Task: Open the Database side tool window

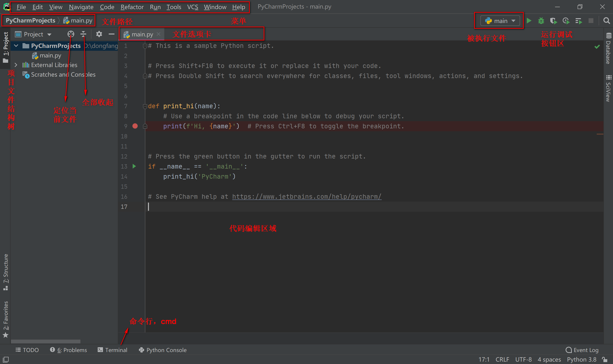Action: click(608, 48)
